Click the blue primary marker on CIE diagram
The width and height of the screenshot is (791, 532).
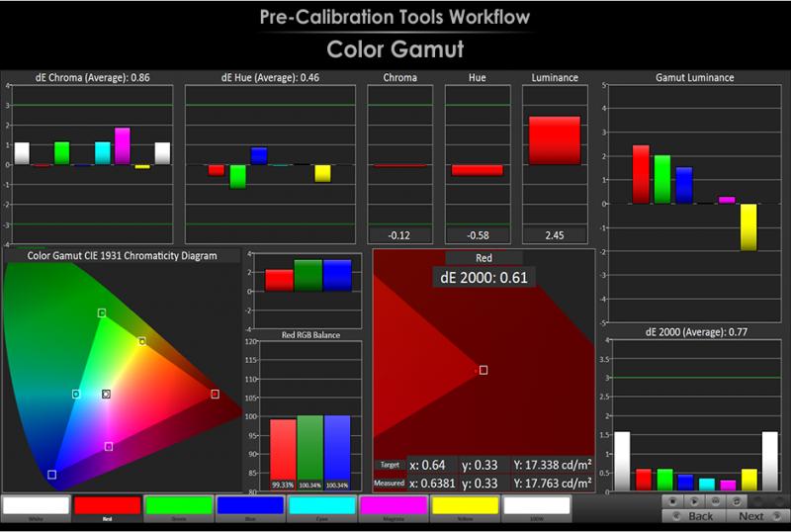coord(51,474)
